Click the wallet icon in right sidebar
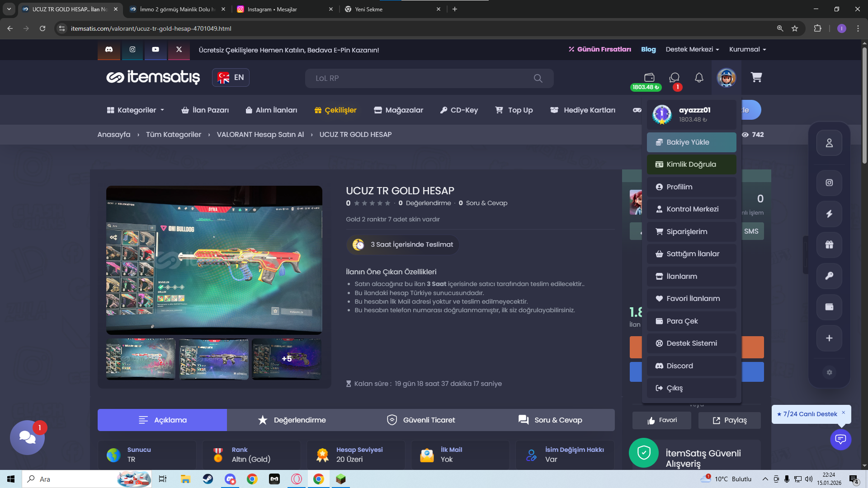The height and width of the screenshot is (488, 868). [829, 307]
